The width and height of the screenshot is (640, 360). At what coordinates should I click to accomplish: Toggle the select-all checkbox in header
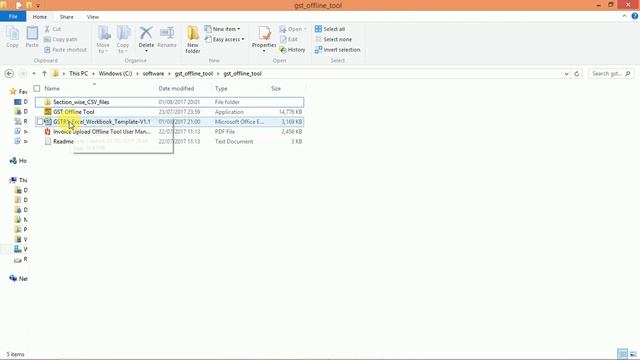pos(37,89)
